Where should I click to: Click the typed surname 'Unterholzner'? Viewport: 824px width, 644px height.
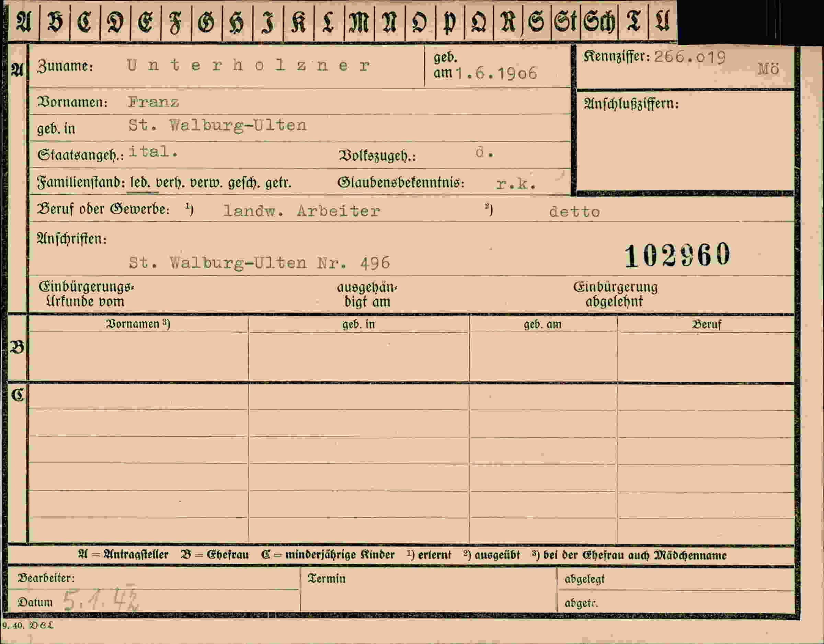[249, 66]
